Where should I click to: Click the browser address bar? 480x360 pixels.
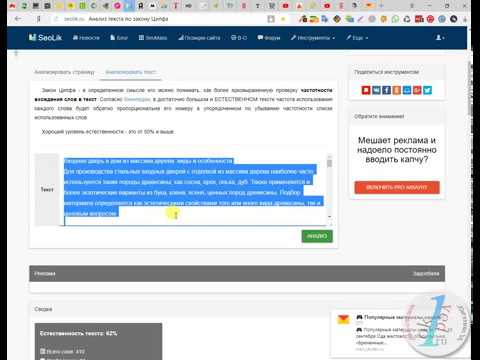click(x=160, y=19)
